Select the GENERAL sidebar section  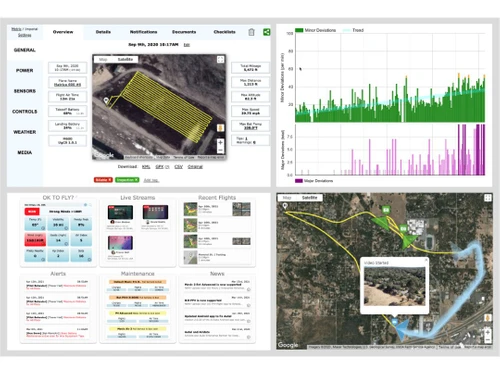(x=25, y=50)
